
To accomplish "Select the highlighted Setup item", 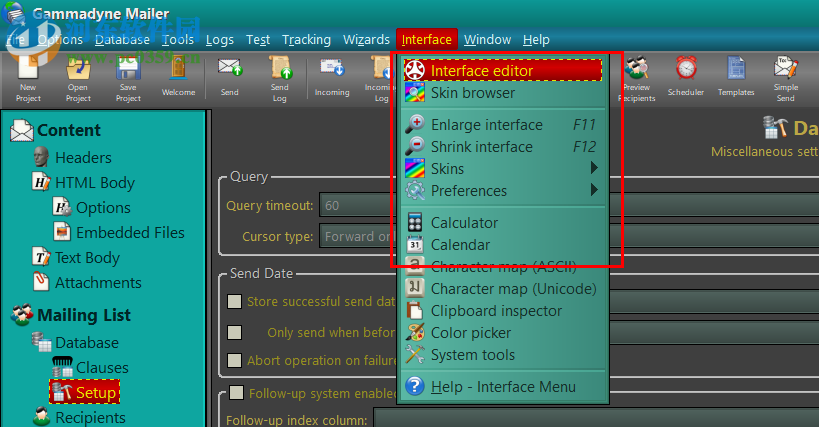I will (85, 392).
